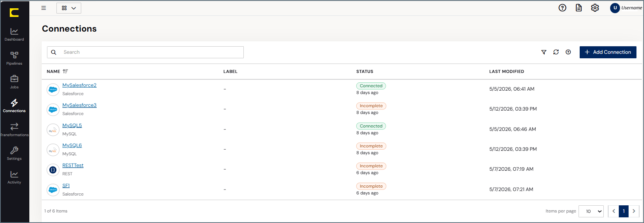Click the Search connections field

pos(145,52)
